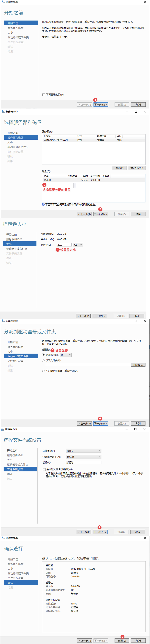Click 上一步(P) on the 分配到驱动器号或文件夹 page
Screen dimensions: 150x644
[x=84, y=423]
